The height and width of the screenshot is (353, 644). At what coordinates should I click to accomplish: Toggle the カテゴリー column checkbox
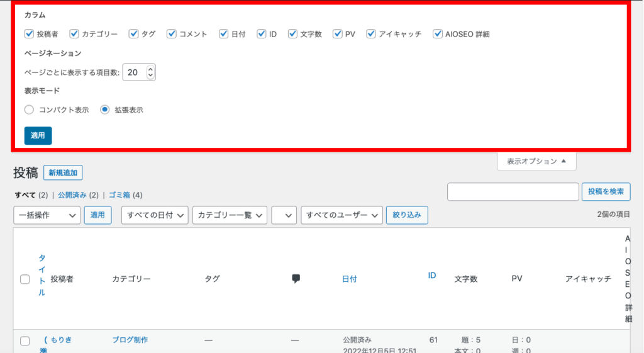(74, 34)
